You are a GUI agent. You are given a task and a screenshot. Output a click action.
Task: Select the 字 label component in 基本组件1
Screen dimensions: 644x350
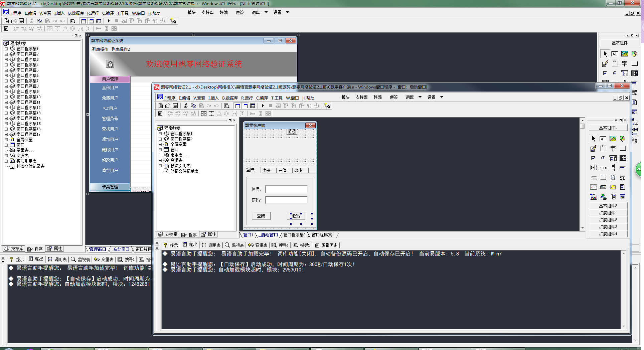click(613, 148)
